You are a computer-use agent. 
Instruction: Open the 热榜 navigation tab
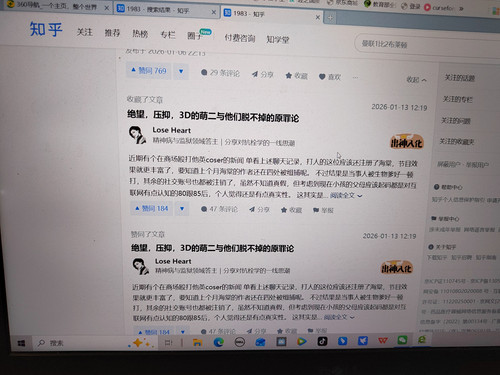140,34
